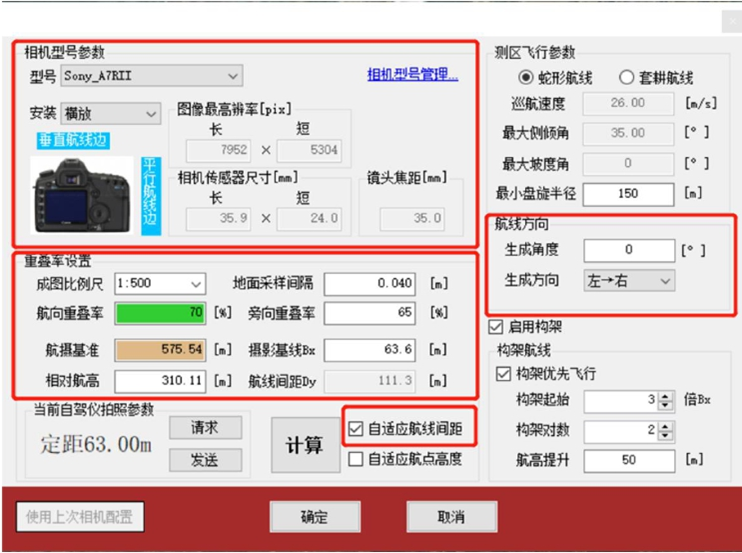Screen dimensions: 742x553
Task: Click the 最小盘旋半径 field 150
Action: 628,194
